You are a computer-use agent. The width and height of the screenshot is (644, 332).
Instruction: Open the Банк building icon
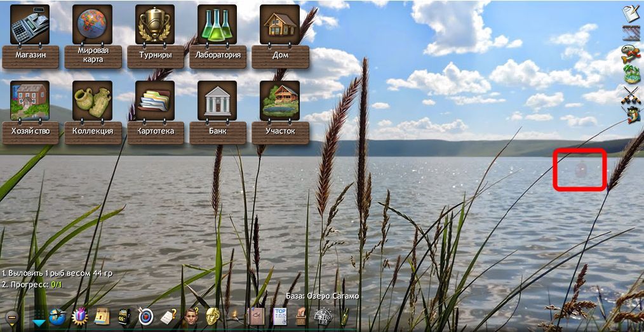(217, 100)
